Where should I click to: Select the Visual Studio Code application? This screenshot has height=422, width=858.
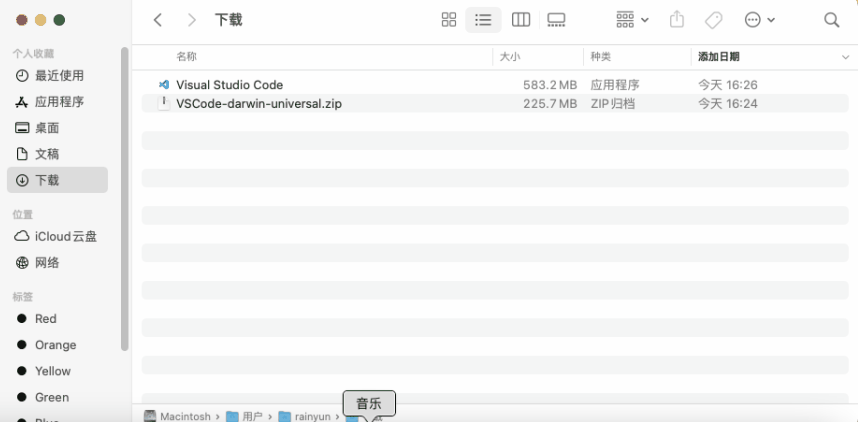pyautogui.click(x=229, y=85)
